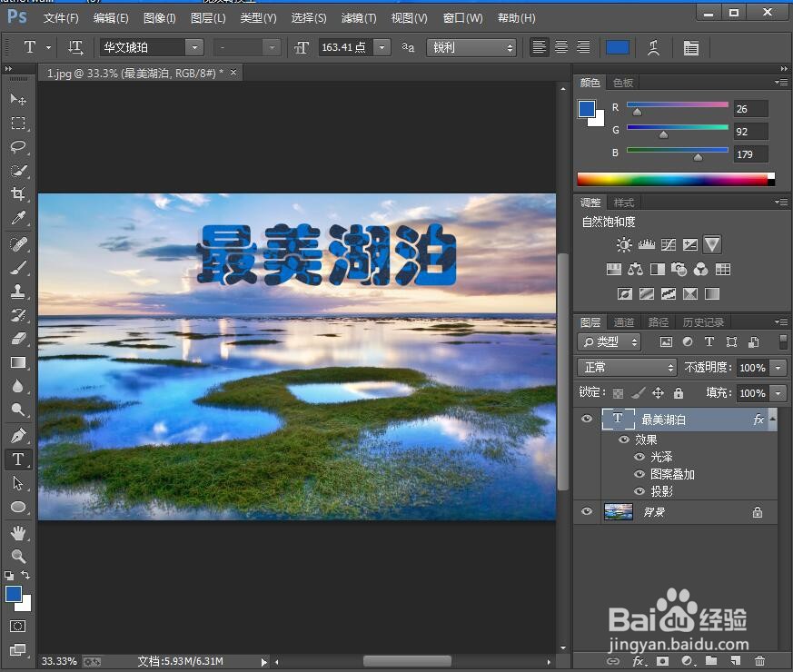Viewport: 793px width, 672px height.
Task: Select the Eyedropper tool
Action: click(x=18, y=218)
